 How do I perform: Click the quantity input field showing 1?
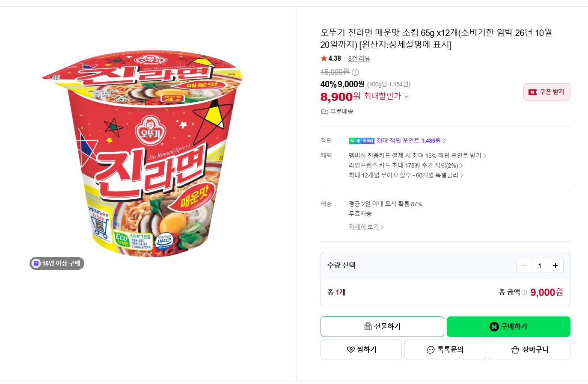click(x=540, y=266)
